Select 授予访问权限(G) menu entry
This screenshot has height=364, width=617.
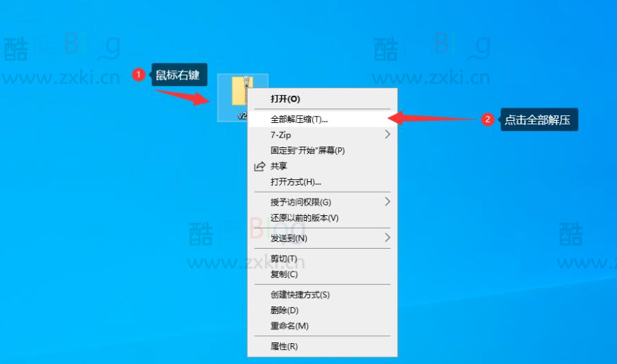322,202
